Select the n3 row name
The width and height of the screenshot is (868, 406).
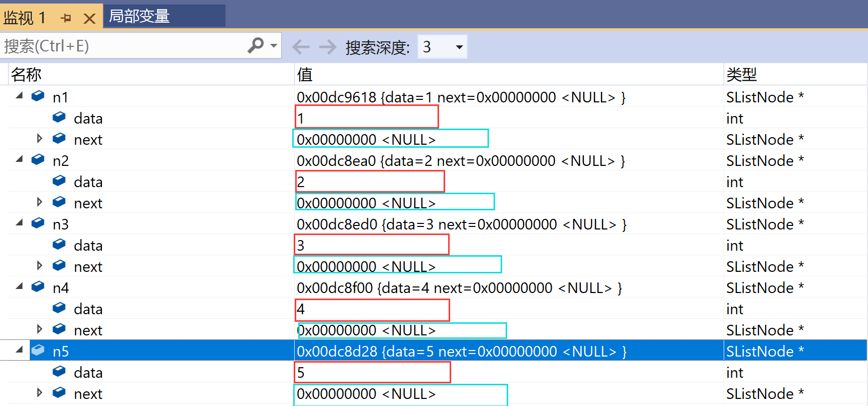point(61,224)
